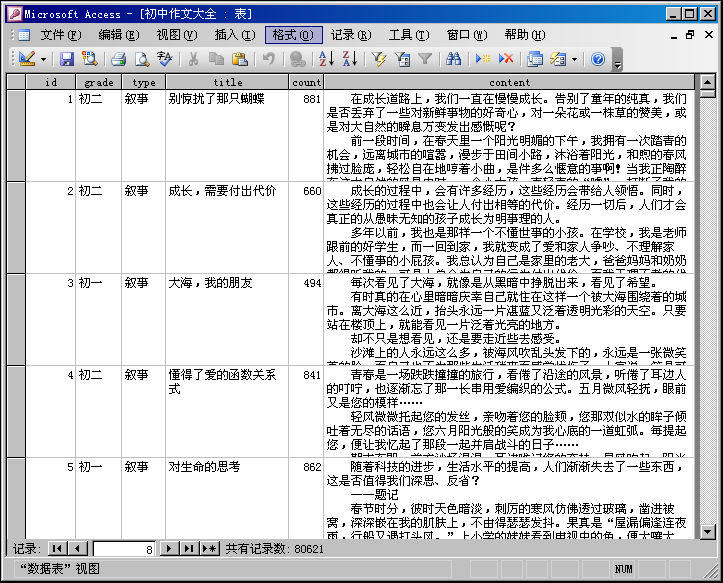723x583 pixels.
Task: Open the View icon dropdown arrow
Action: point(43,59)
